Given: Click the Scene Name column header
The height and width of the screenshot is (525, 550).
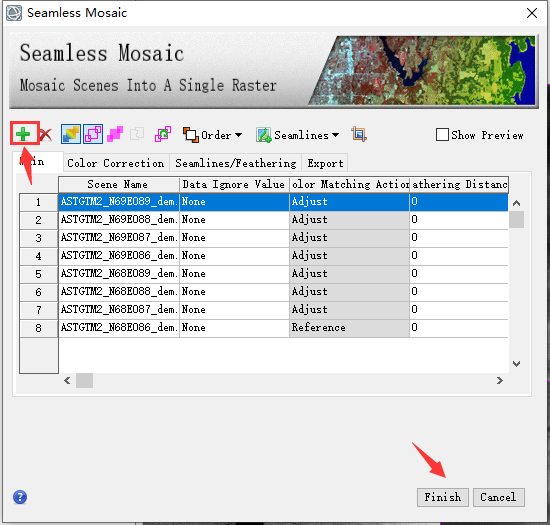Looking at the screenshot, I should coord(119,184).
